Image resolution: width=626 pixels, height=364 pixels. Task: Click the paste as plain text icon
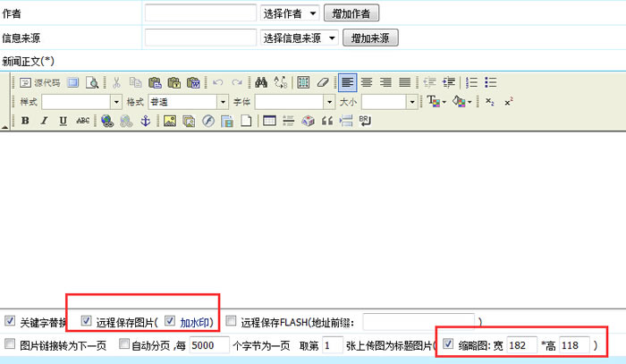click(x=174, y=82)
